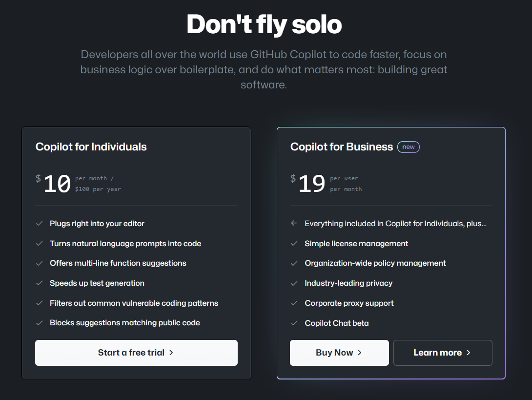Click checkmark next to Speeds up test generation
The image size is (532, 400).
[x=40, y=283]
